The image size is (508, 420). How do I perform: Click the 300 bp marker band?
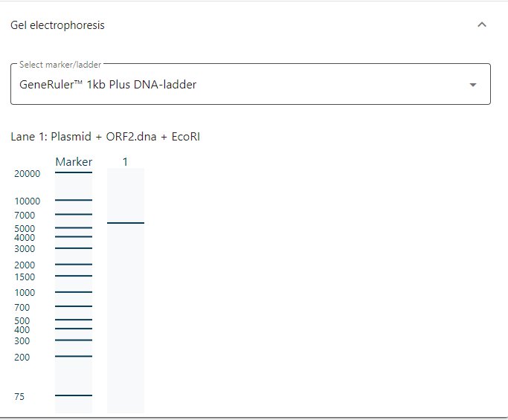tap(74, 340)
